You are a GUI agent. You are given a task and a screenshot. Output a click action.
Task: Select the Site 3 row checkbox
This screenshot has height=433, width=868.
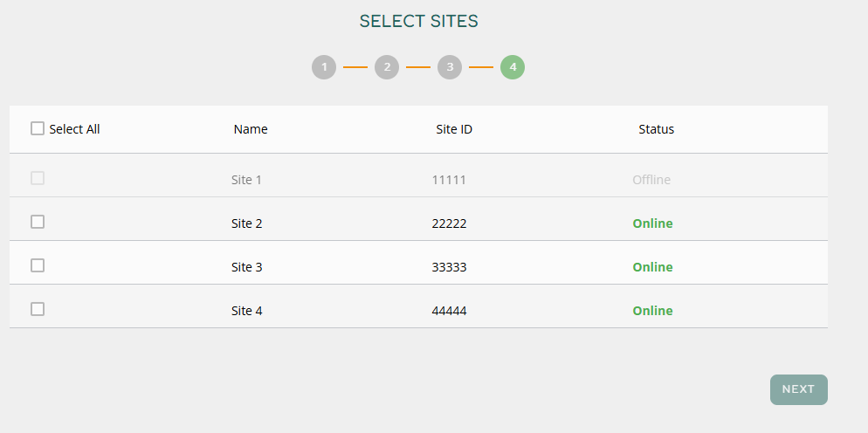[x=38, y=265]
